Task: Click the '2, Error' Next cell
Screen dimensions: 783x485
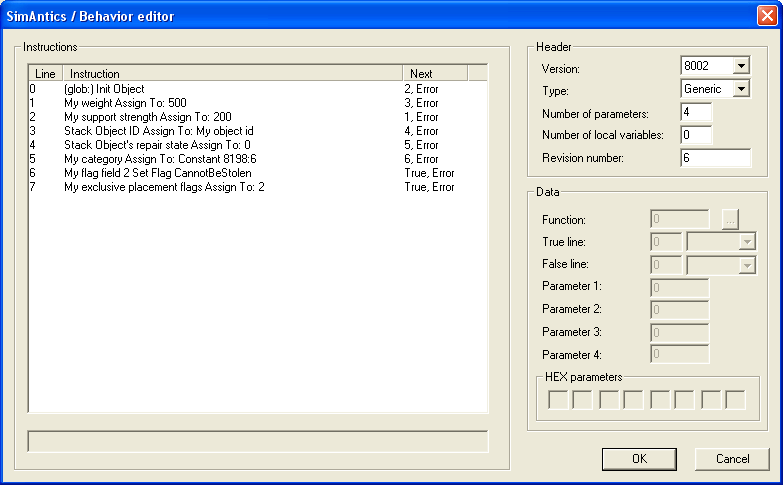Action: pyautogui.click(x=421, y=89)
